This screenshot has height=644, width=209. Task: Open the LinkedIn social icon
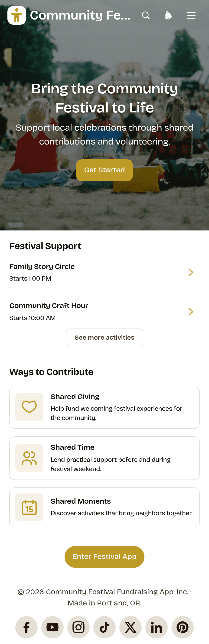(157, 627)
